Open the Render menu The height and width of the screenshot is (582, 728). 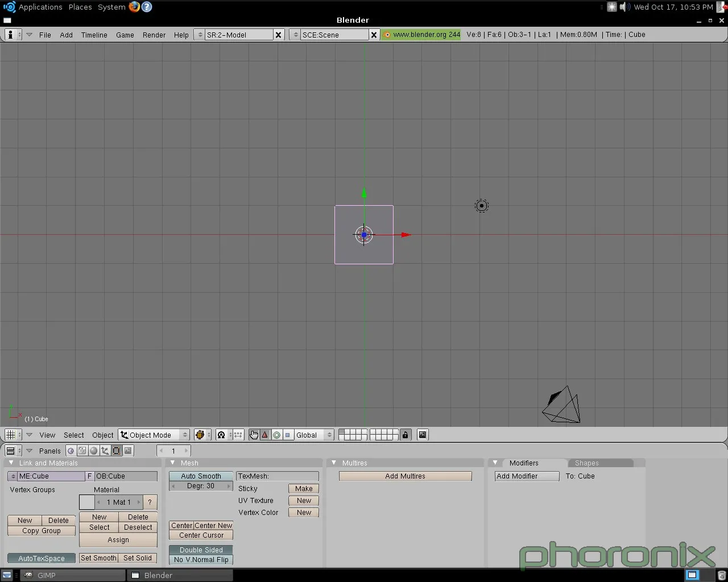[154, 35]
